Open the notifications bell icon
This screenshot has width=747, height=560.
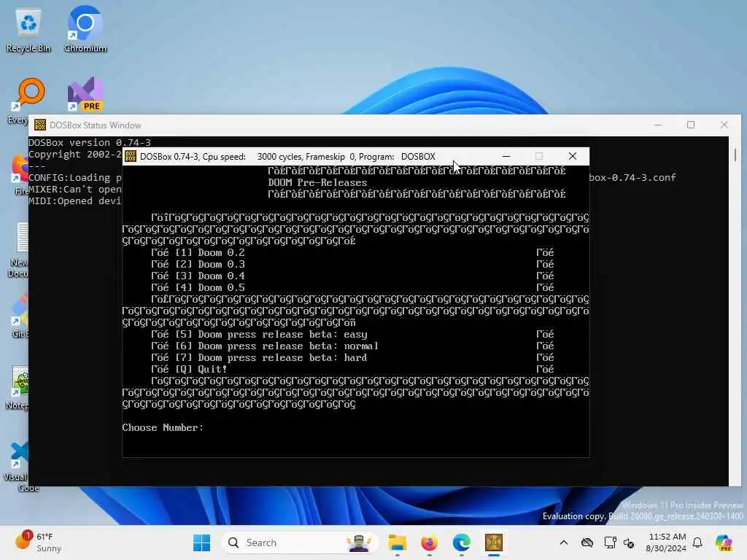[x=697, y=542]
